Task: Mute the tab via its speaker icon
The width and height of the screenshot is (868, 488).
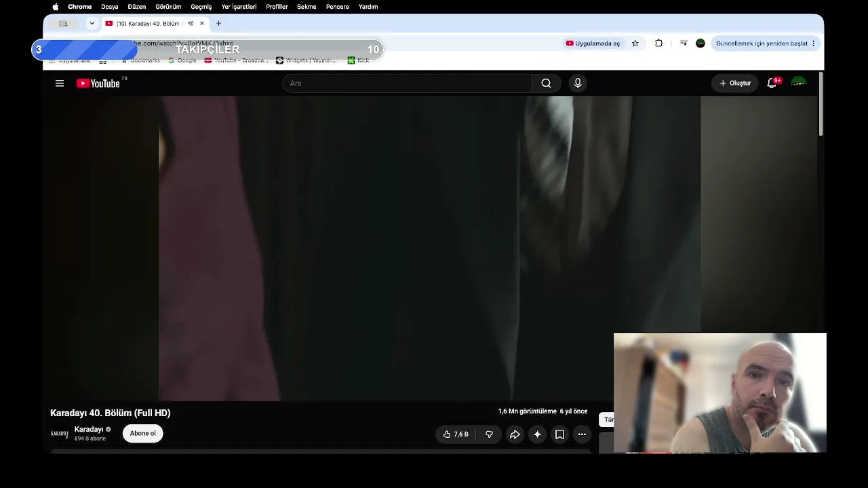Action: [x=191, y=24]
